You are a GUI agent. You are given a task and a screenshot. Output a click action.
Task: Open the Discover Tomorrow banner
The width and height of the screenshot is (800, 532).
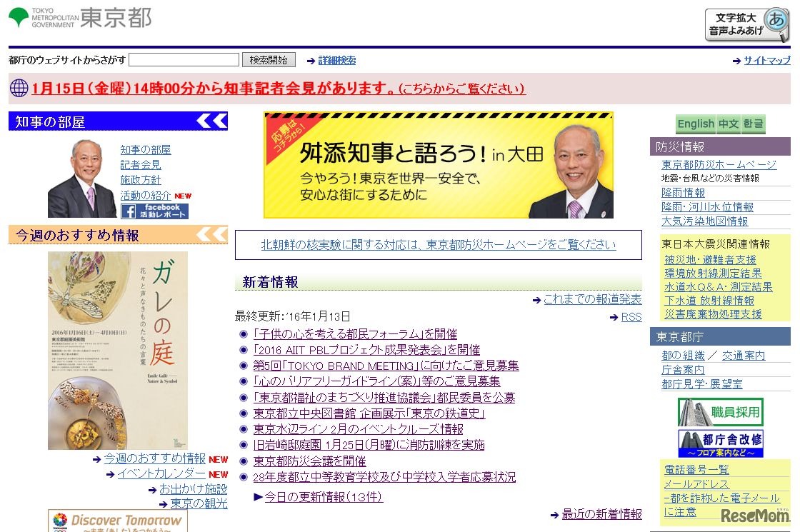pyautogui.click(x=118, y=521)
